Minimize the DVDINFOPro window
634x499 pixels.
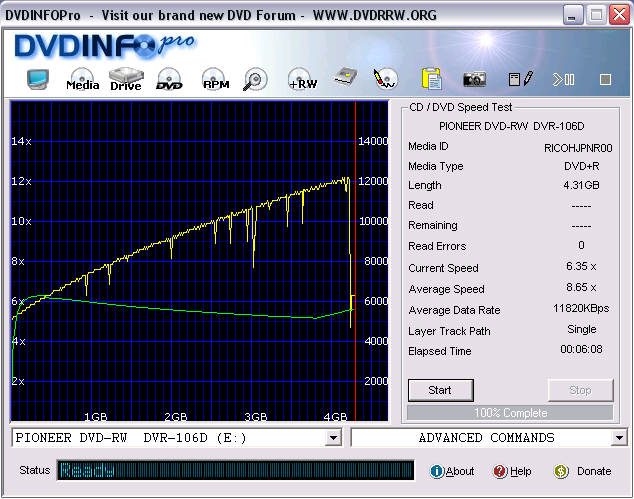tap(573, 15)
